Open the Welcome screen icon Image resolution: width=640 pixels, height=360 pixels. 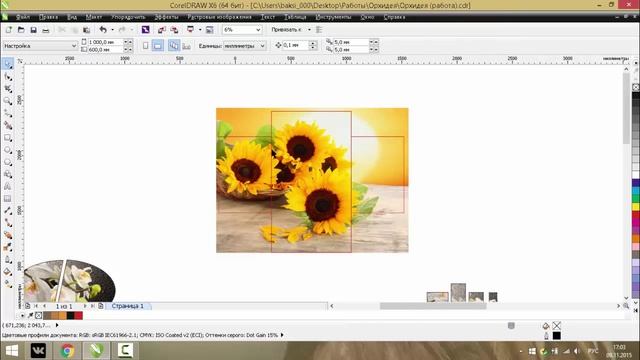(209, 30)
